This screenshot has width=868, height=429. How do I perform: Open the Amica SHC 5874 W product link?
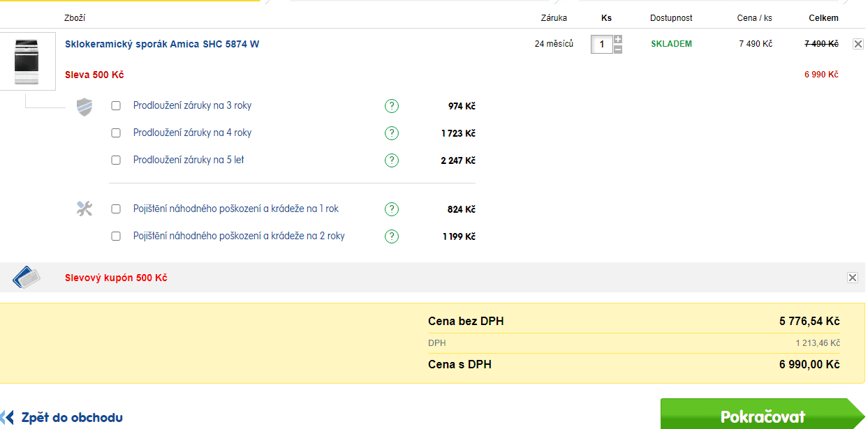(x=162, y=44)
